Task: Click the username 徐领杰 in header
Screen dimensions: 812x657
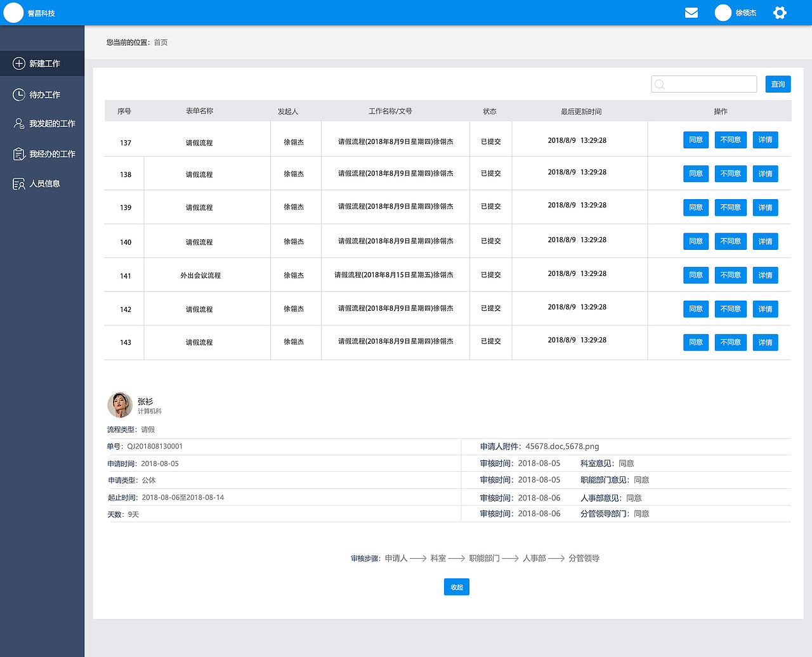Action: 746,13
